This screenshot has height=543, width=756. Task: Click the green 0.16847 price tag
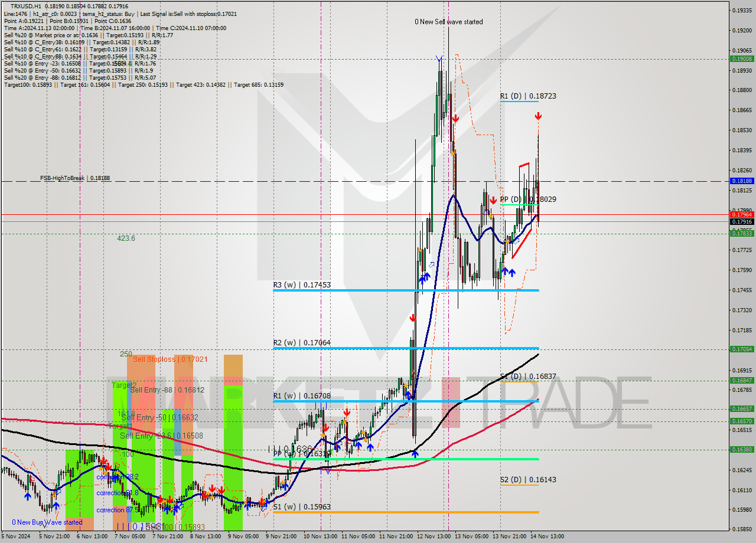tap(742, 381)
